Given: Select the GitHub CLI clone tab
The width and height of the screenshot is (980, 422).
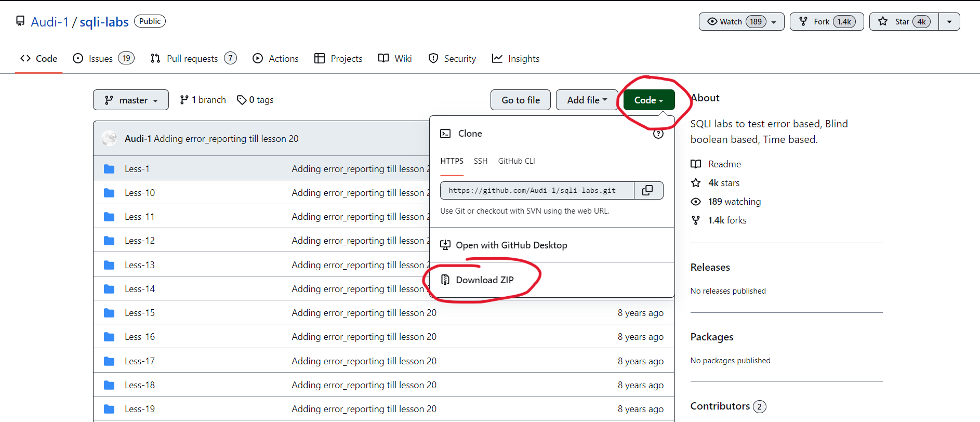Looking at the screenshot, I should 517,161.
